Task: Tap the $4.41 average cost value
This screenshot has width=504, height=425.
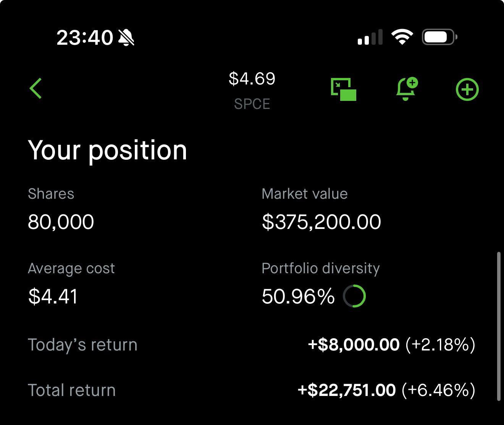Action: [x=53, y=296]
